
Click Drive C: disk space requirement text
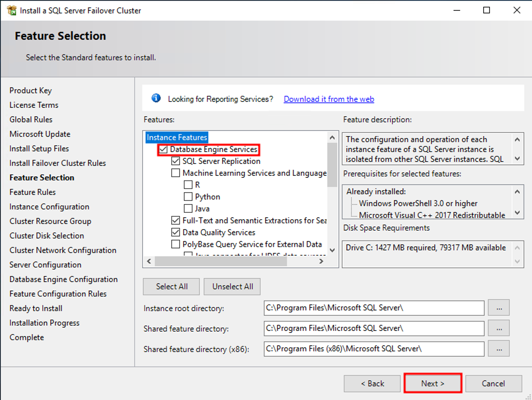(426, 248)
